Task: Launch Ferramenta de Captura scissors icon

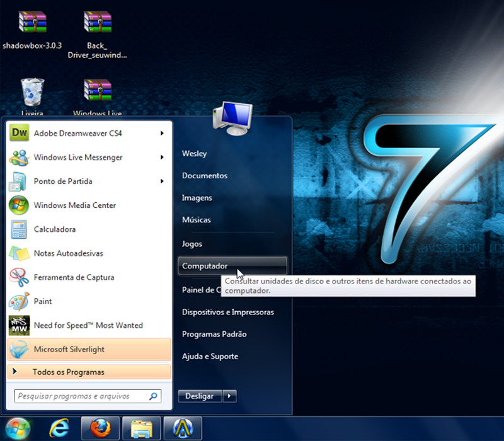Action: tap(19, 277)
